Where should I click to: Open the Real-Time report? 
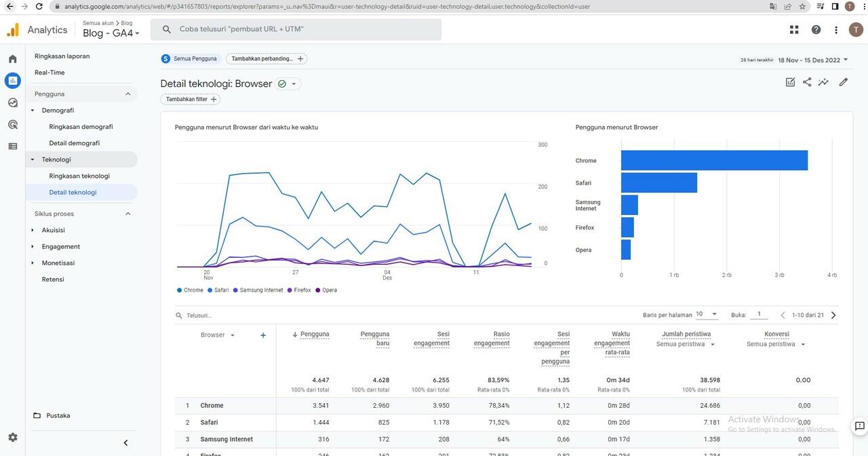click(50, 73)
